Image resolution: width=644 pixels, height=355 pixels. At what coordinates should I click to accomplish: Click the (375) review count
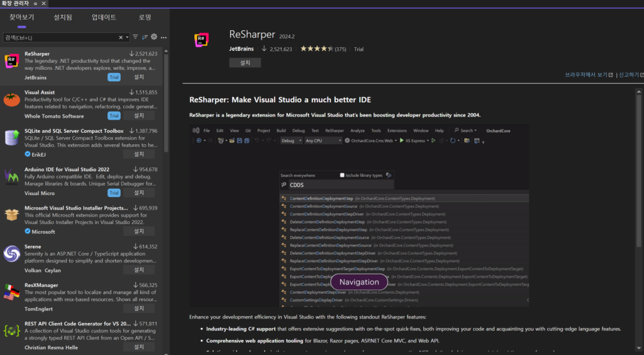[340, 49]
